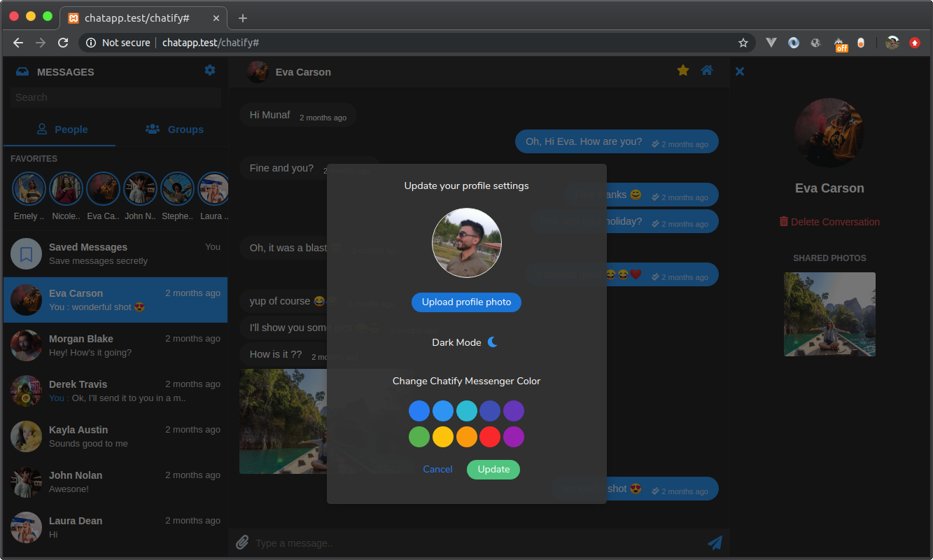Click the Messages inbox icon
933x560 pixels.
pos(23,71)
